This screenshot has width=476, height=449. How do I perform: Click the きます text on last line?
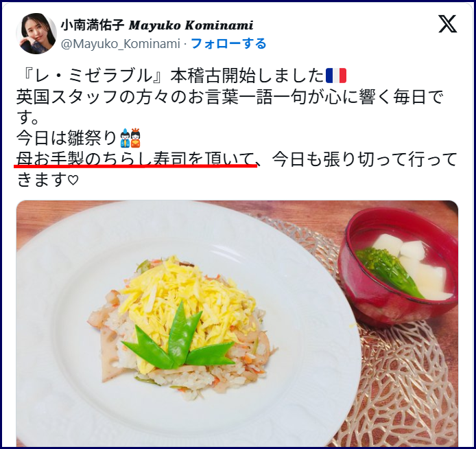pyautogui.click(x=41, y=180)
